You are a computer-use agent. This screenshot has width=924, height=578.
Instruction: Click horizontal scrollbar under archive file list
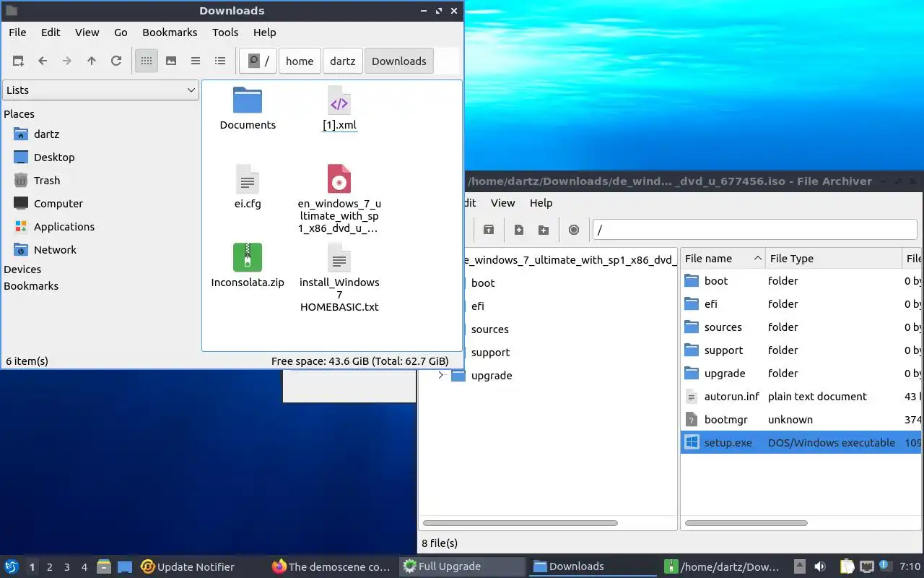pyautogui.click(x=746, y=523)
